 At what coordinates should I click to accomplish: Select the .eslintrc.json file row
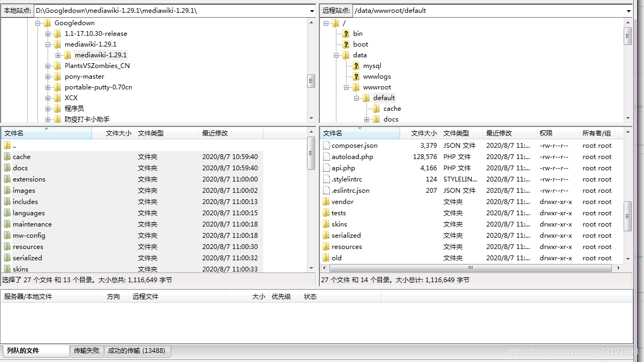[471, 191]
